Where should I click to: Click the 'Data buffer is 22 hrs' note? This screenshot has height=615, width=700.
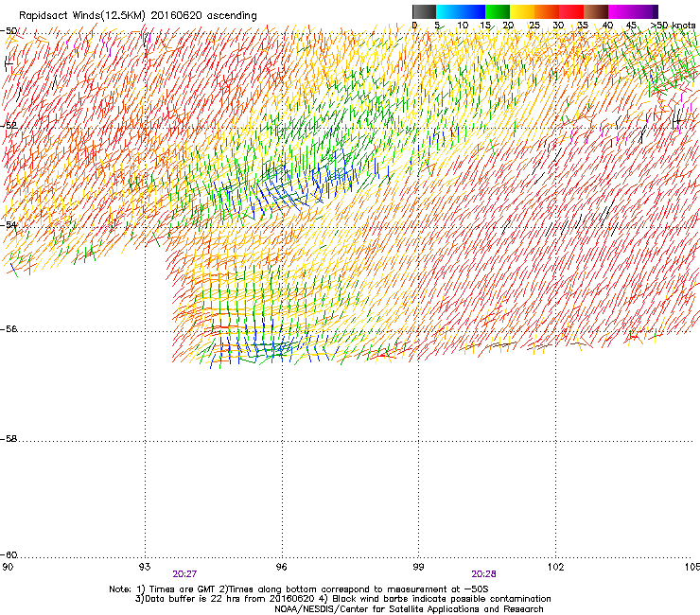tap(342, 599)
